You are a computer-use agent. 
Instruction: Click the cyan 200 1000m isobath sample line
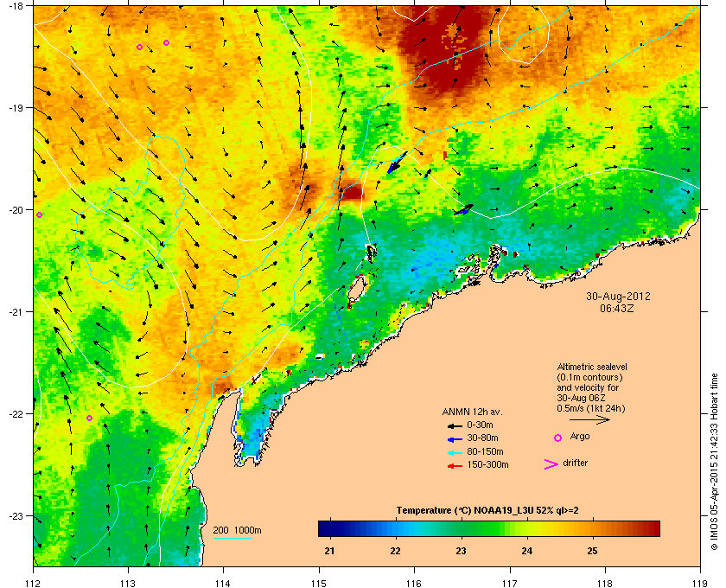click(x=232, y=538)
